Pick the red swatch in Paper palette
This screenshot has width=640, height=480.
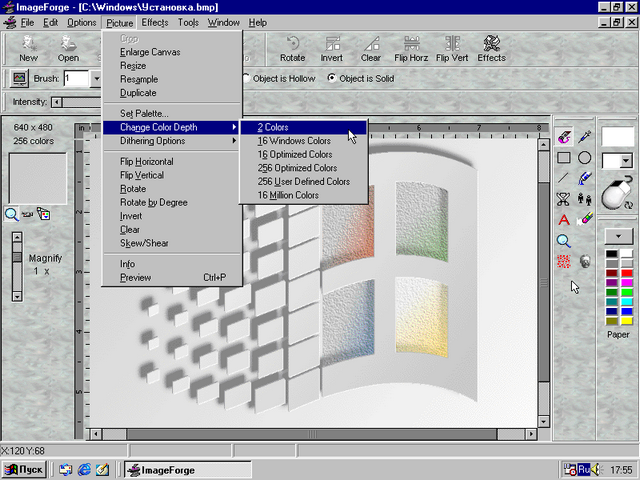[x=626, y=273]
